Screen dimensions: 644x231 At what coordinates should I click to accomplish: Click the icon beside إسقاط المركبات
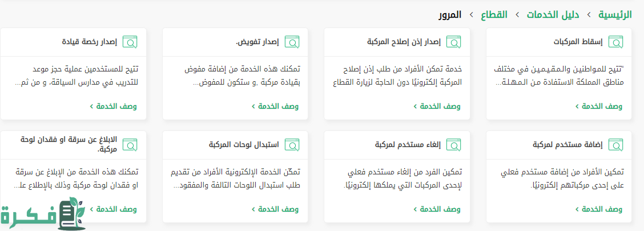(x=615, y=42)
